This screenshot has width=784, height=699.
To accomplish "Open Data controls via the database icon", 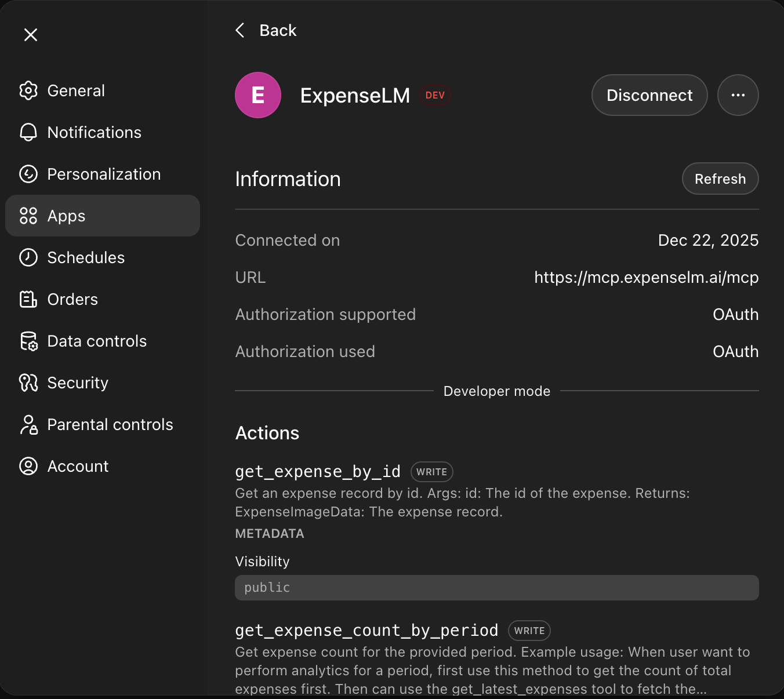I will (x=28, y=341).
